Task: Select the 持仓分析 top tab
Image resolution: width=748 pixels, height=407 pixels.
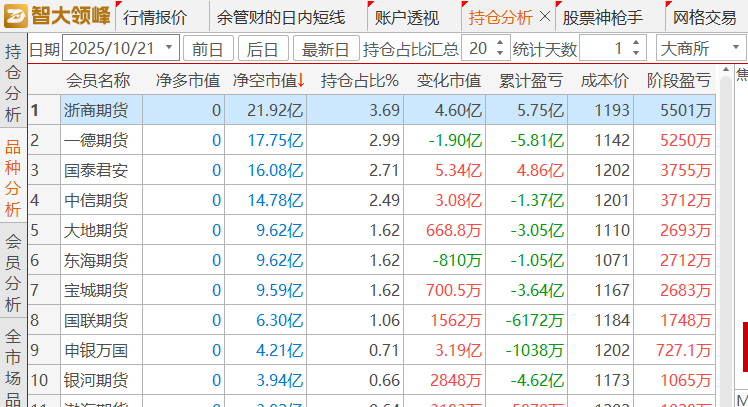Action: (500, 18)
